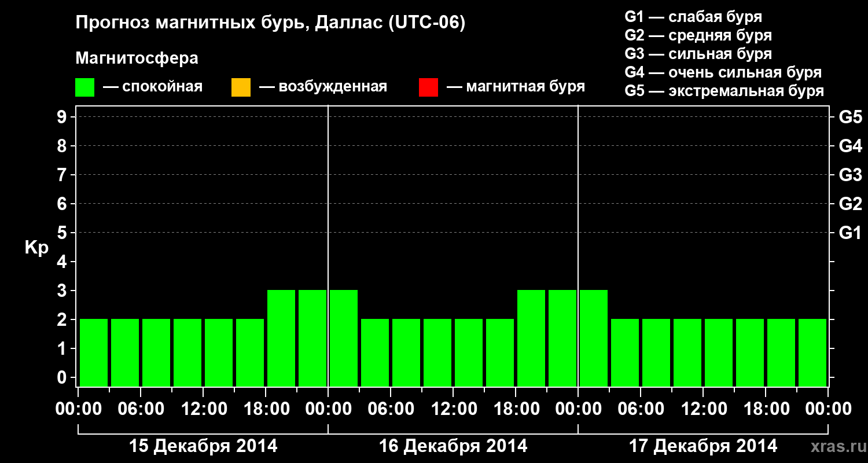Screen dimensions: 868x463
Task: Click the Kp axis value 1
Action: point(63,348)
